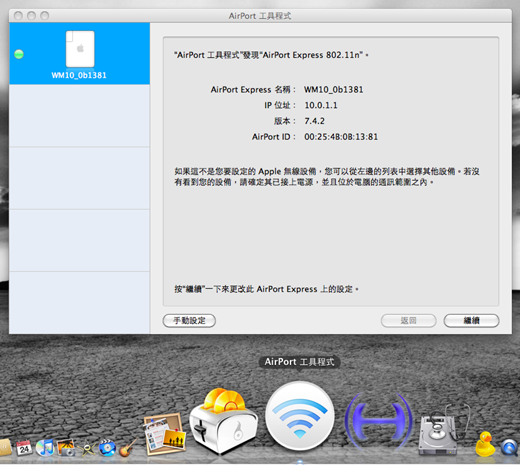Open AirPort Utility from the dock
The height and width of the screenshot is (465, 520).
299,415
